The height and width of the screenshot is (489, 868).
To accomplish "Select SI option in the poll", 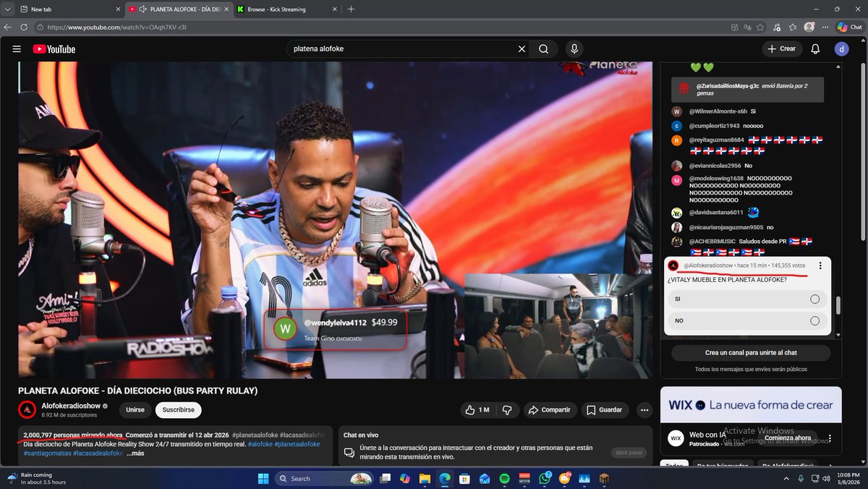I will click(747, 299).
